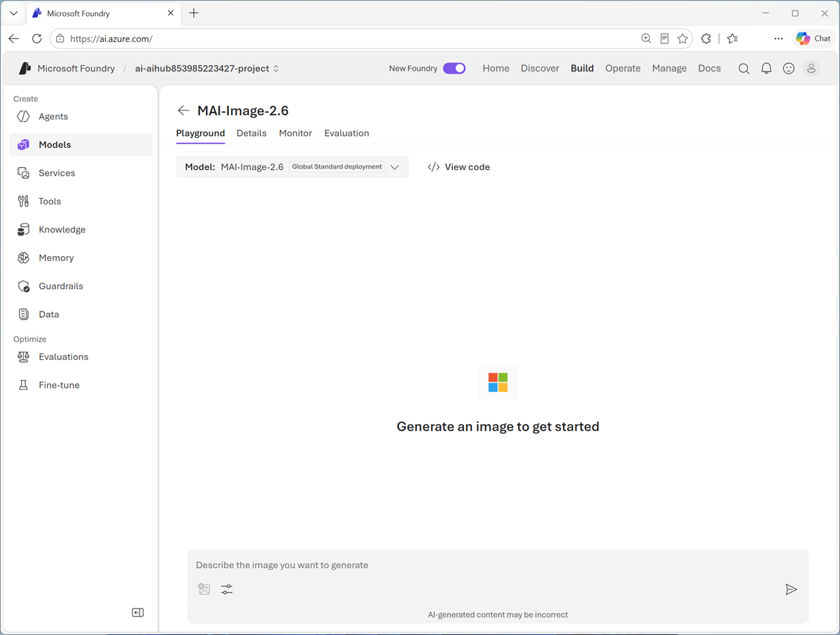Viewport: 840px width, 635px height.
Task: Open the Guardrails shield icon
Action: click(24, 286)
